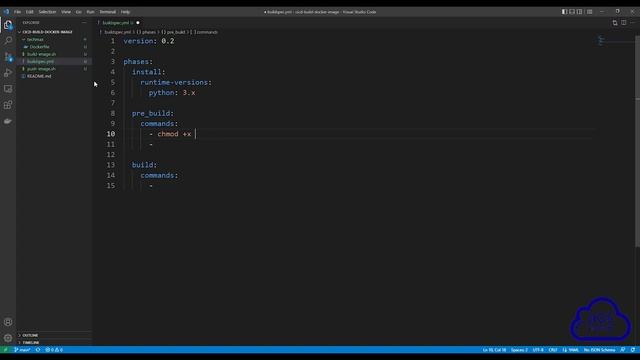The width and height of the screenshot is (640, 360).
Task: Open the Customize Layout icon
Action: [589, 12]
